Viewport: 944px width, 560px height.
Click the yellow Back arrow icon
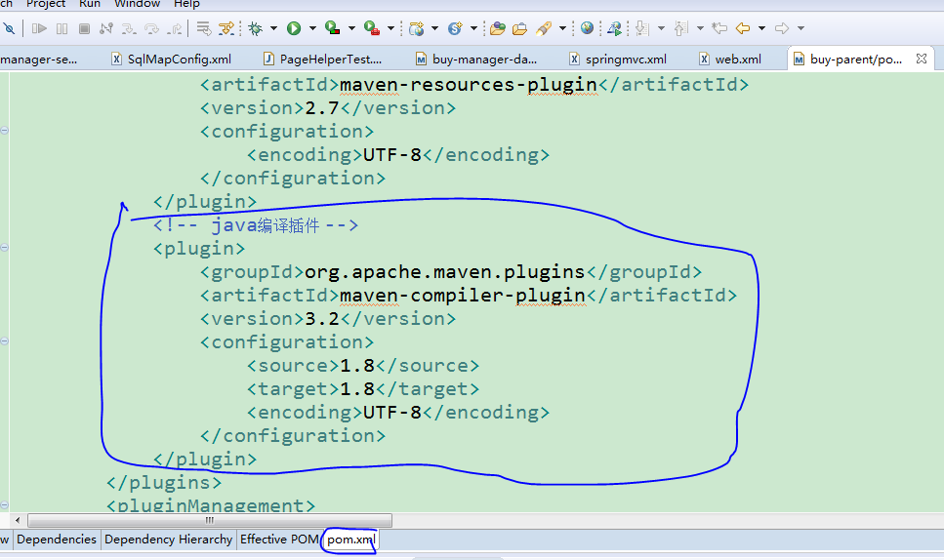[x=743, y=28]
